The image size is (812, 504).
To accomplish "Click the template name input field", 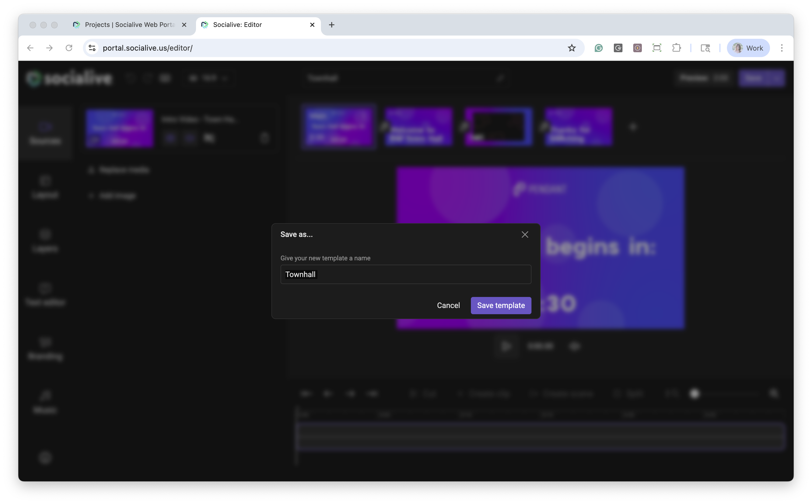I will pos(405,274).
